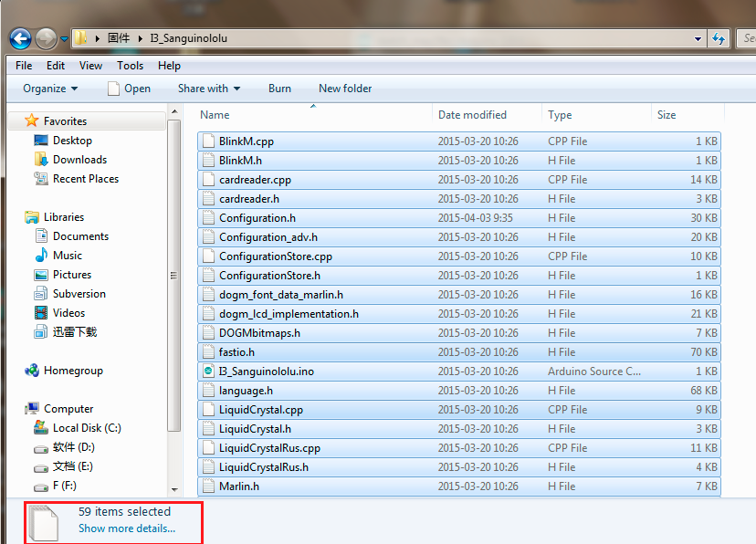
Task: Click the Music library icon
Action: tap(41, 256)
